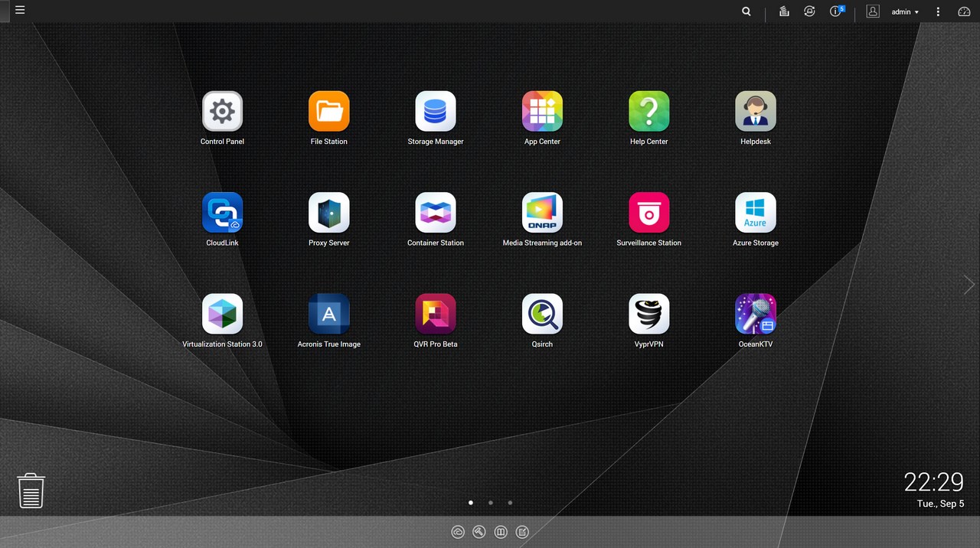Viewport: 980px width, 548px height.
Task: Click the 22:29 clock display
Action: pos(933,482)
